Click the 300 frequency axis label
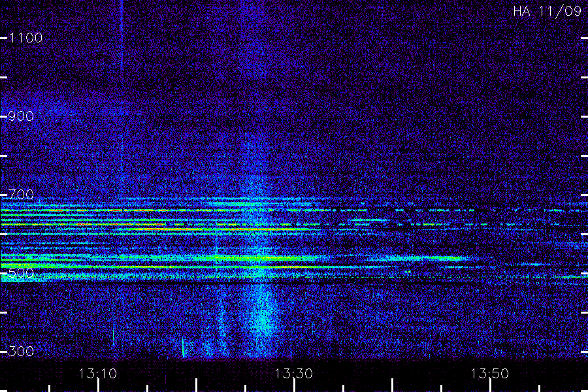The height and width of the screenshot is (392, 588). 21,351
